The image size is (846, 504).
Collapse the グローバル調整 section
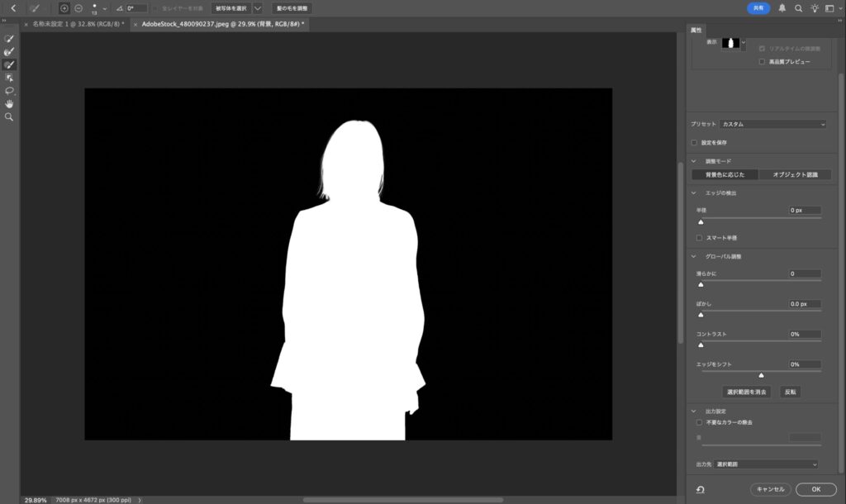694,256
